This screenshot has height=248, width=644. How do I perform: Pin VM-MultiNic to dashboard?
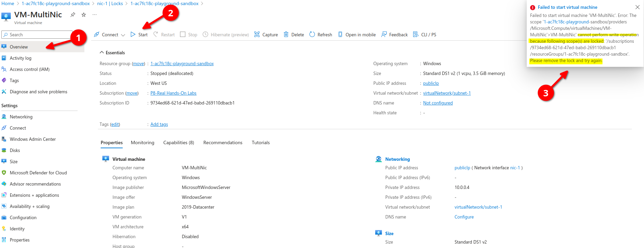[x=73, y=15]
